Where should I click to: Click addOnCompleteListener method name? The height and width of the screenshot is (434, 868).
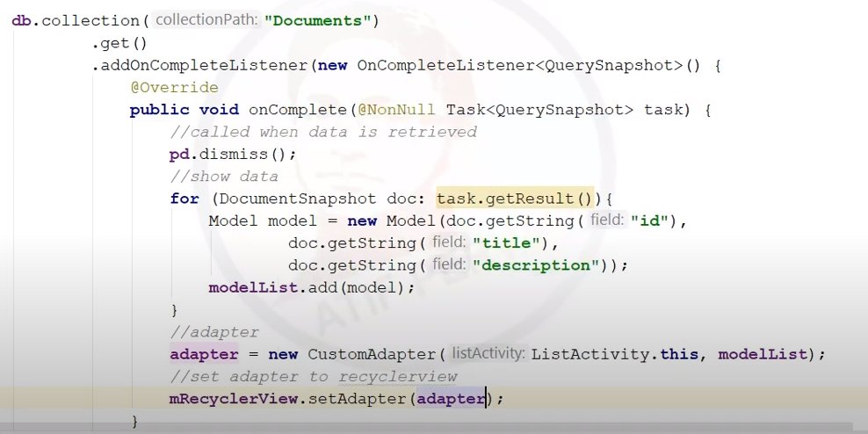click(205, 65)
